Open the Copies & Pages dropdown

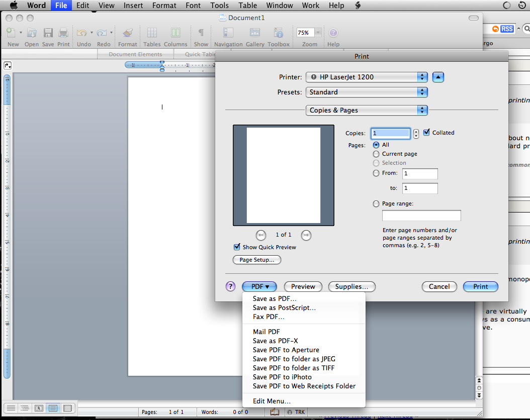[367, 111]
